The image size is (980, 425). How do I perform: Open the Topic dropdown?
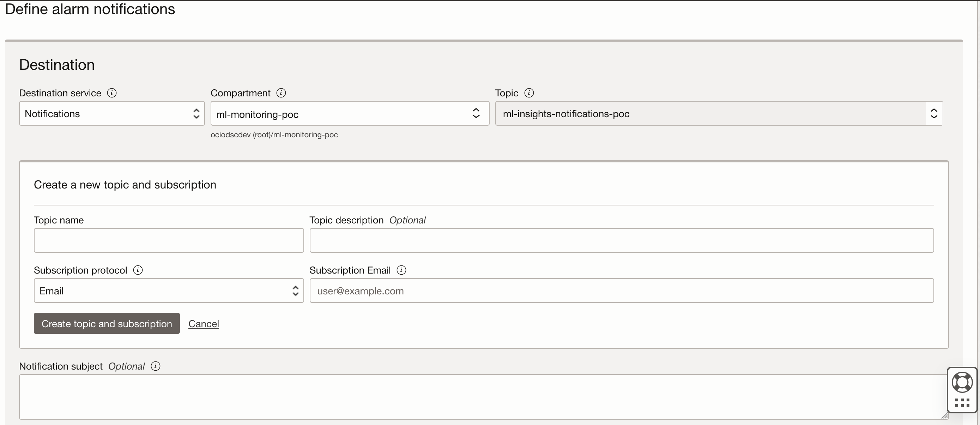coord(934,113)
